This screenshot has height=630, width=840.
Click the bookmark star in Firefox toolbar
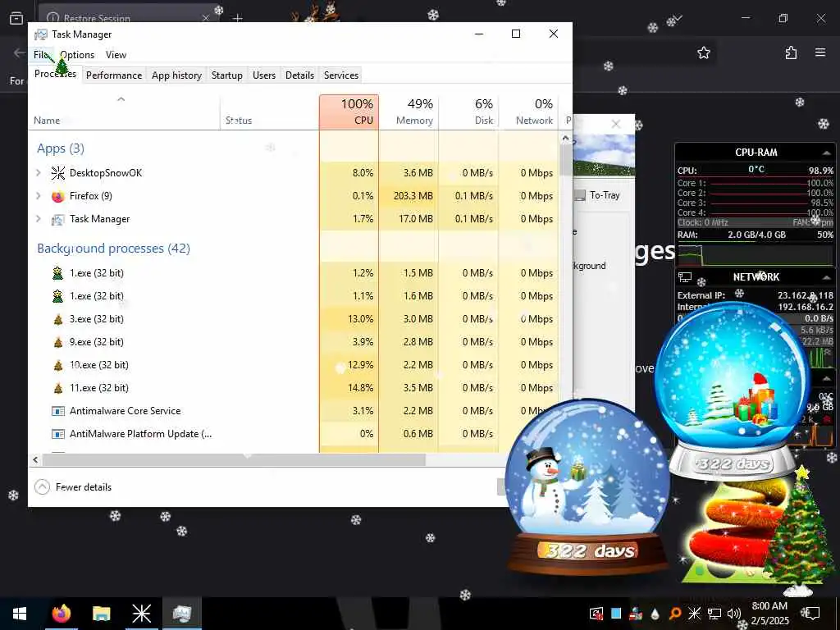coord(704,52)
